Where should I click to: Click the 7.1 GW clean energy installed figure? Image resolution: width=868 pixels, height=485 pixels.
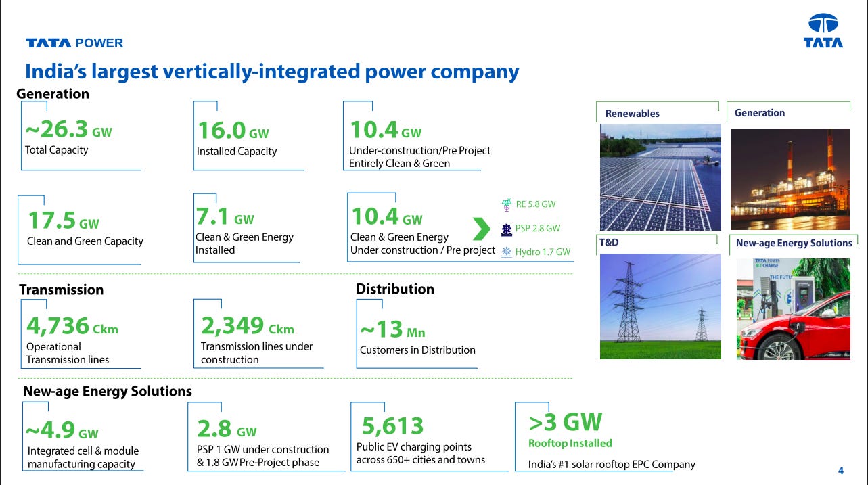click(225, 216)
